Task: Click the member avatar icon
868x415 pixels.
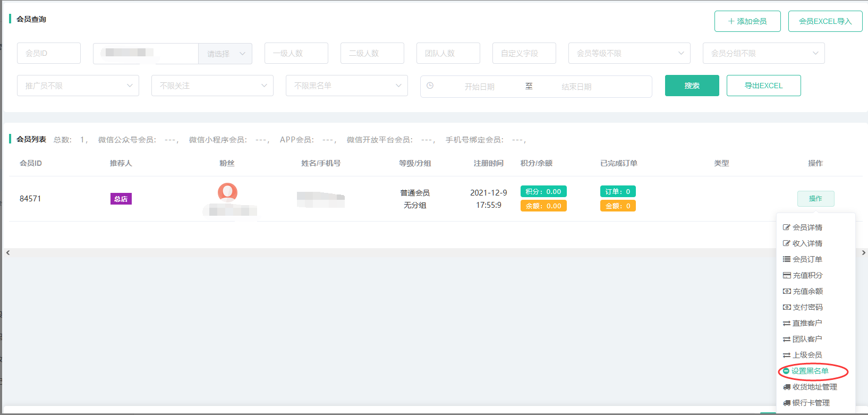Action: pos(227,192)
